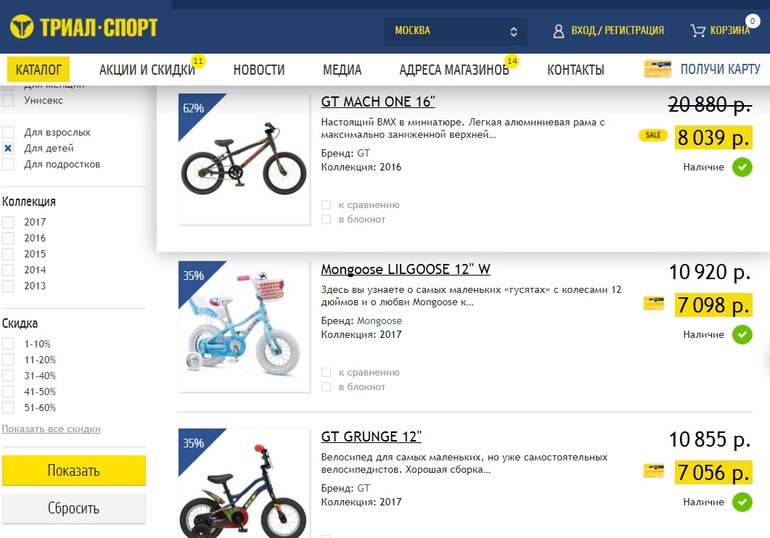Tick к сравнению for GT MACH ONE 16"
Screen dimensions: 770x538
click(x=326, y=205)
